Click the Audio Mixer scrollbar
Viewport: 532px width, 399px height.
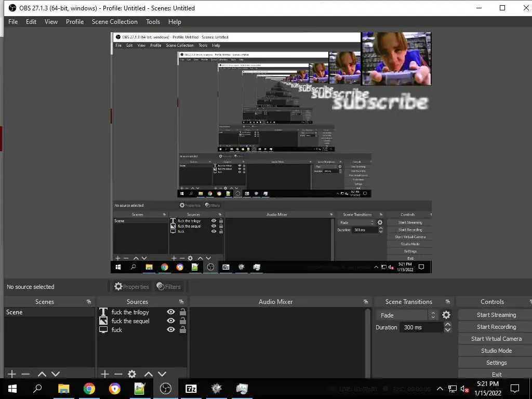(368, 343)
